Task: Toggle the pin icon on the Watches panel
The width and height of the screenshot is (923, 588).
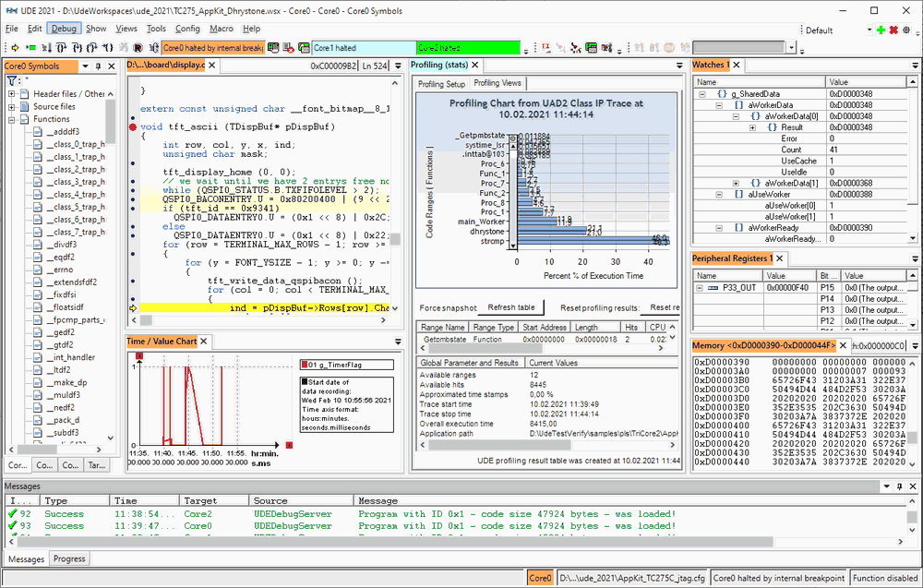Action: pos(916,65)
